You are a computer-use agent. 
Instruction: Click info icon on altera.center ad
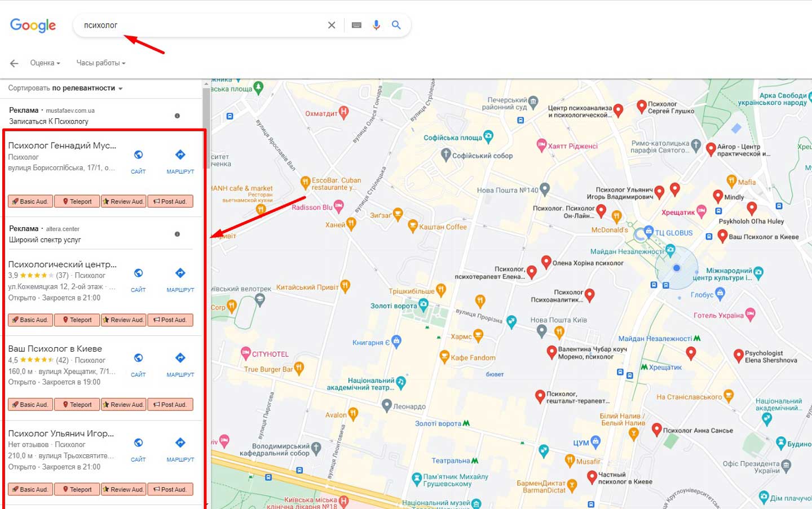click(177, 234)
